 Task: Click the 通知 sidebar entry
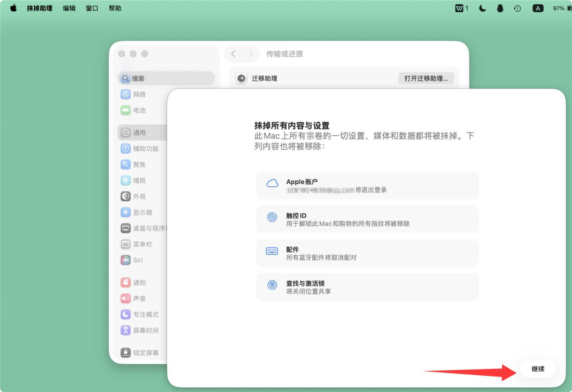126,282
